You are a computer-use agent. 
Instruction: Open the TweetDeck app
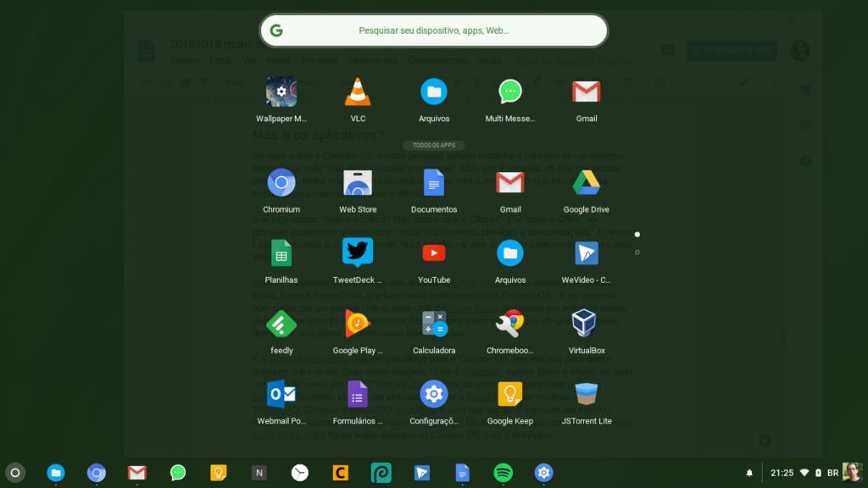358,253
